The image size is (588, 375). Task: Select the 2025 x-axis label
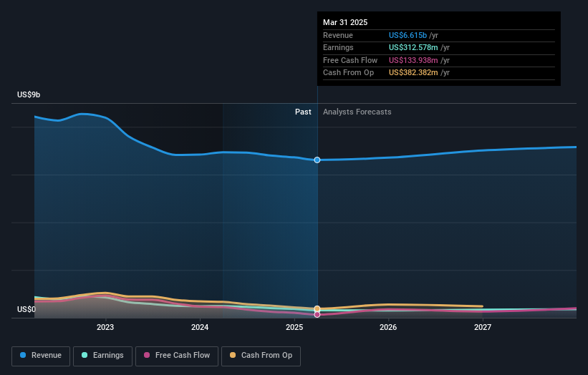pyautogui.click(x=294, y=327)
